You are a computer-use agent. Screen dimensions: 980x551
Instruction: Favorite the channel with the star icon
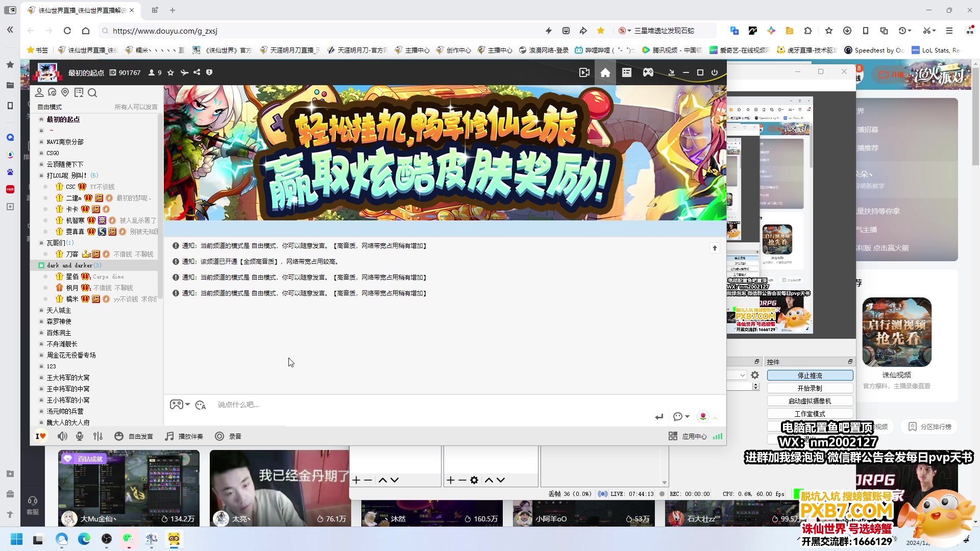tap(170, 72)
